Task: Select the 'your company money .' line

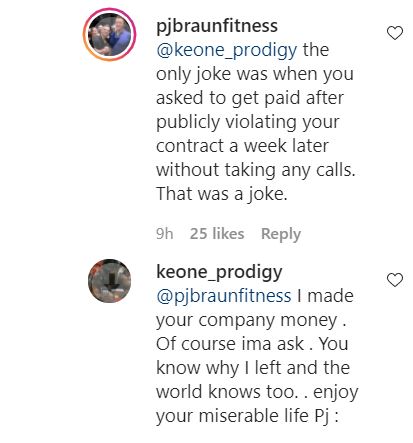Action: pos(251,321)
